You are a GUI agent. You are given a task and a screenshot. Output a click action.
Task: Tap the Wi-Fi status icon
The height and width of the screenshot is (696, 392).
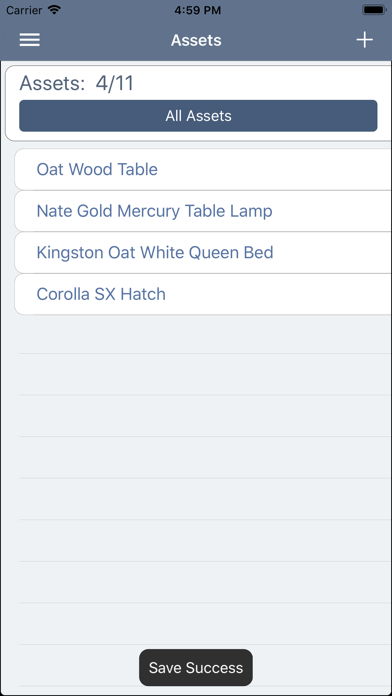[54, 10]
